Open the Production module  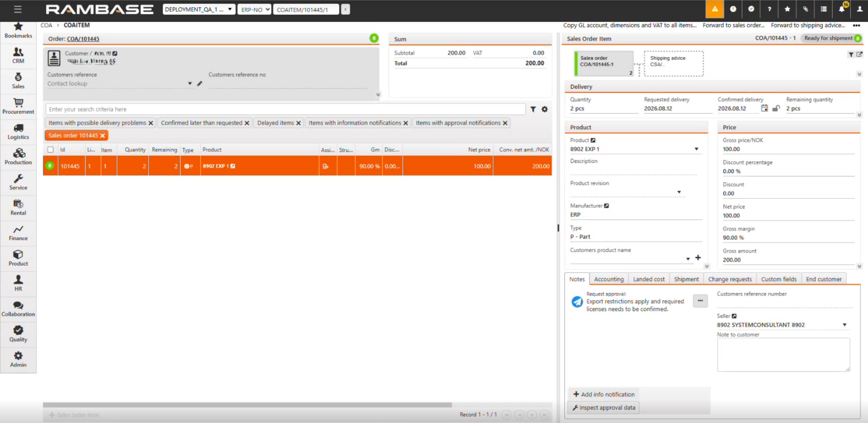(x=18, y=157)
